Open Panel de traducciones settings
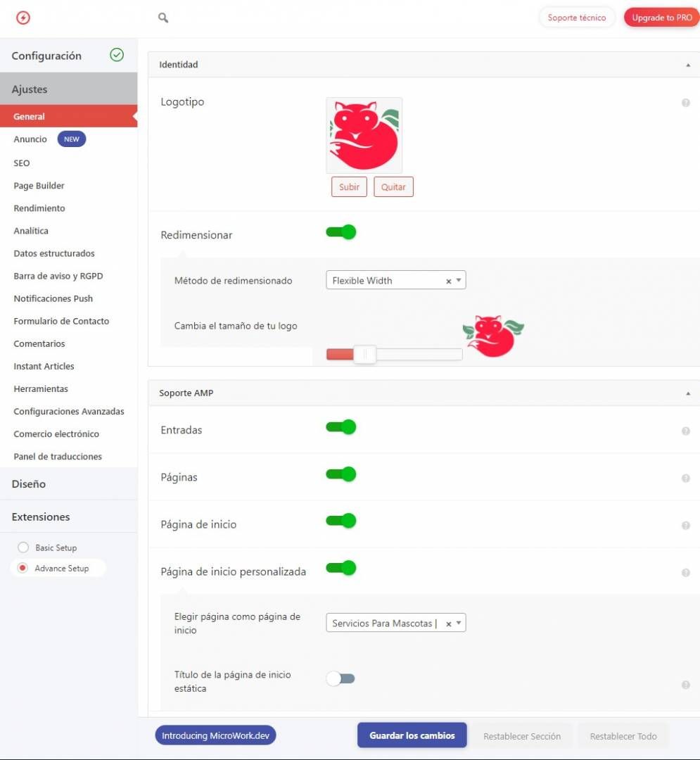The image size is (700, 760). point(58,457)
